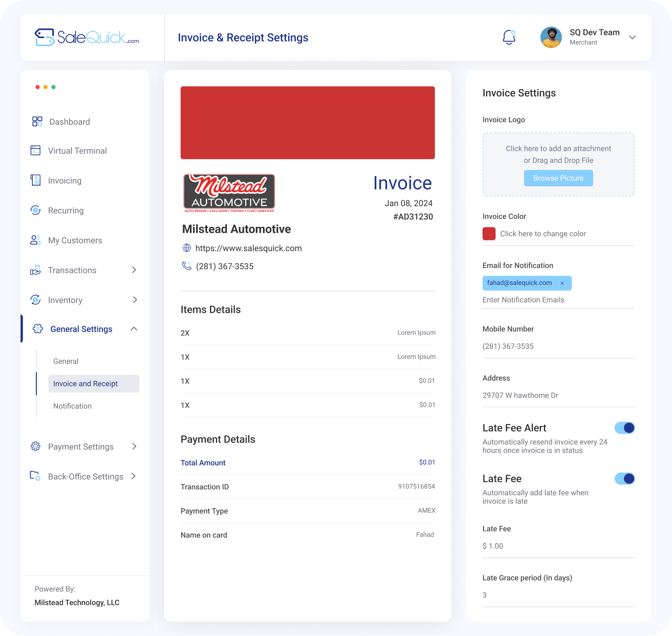Click the phone number (281) 367-3535 on invoice

pyautogui.click(x=225, y=266)
